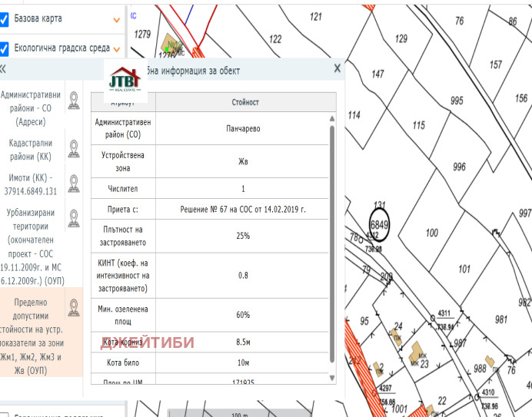Toggle the Базова карта layer checkbox

point(4,18)
